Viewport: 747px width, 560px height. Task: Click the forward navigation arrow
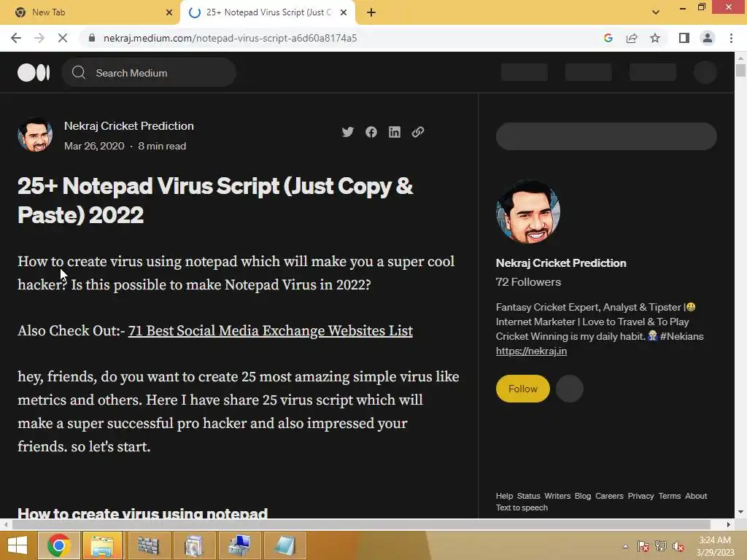point(39,38)
